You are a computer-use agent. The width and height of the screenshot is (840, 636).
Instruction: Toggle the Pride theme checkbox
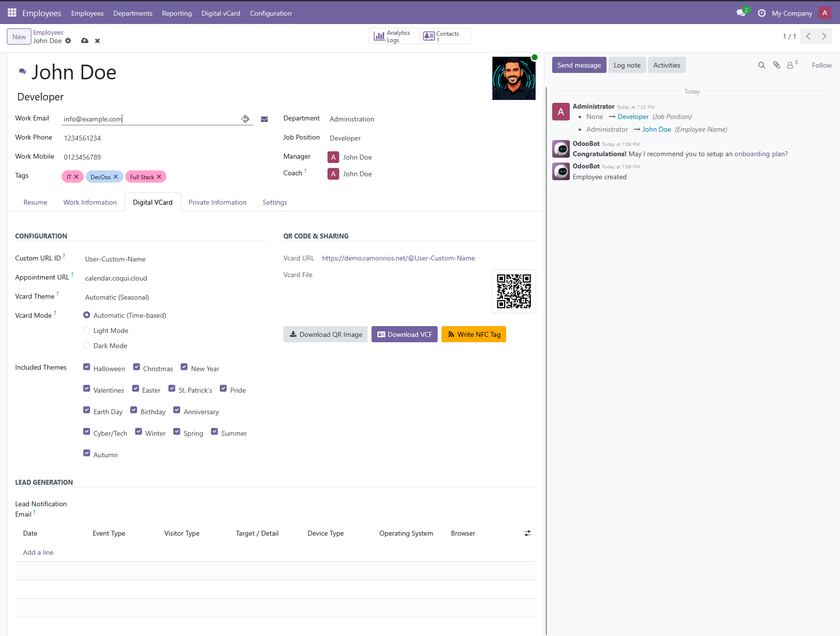(223, 388)
